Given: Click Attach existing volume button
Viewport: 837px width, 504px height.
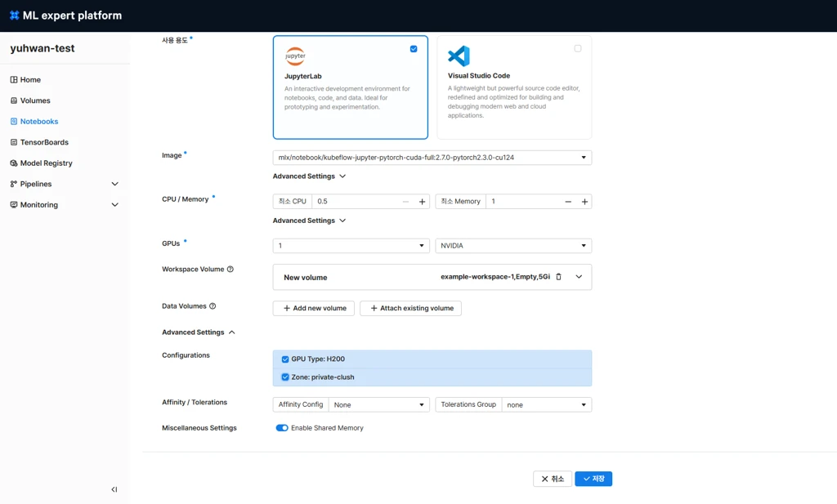Looking at the screenshot, I should click(410, 308).
